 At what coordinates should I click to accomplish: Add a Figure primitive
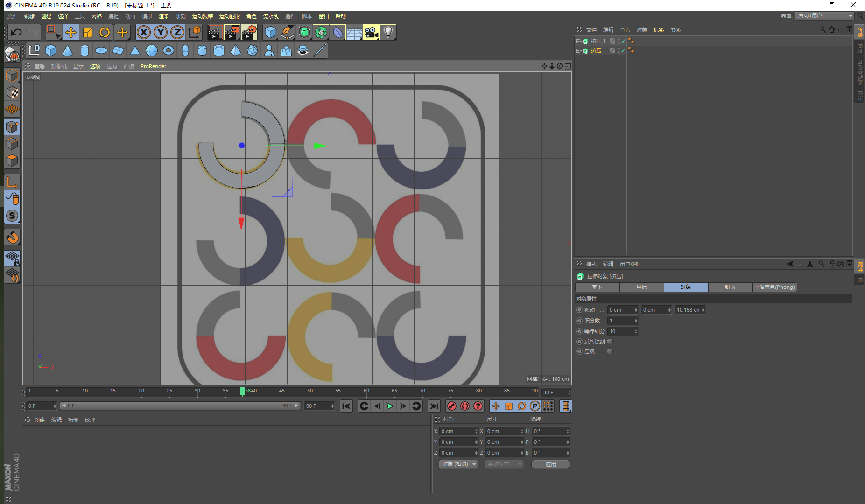pyautogui.click(x=269, y=50)
